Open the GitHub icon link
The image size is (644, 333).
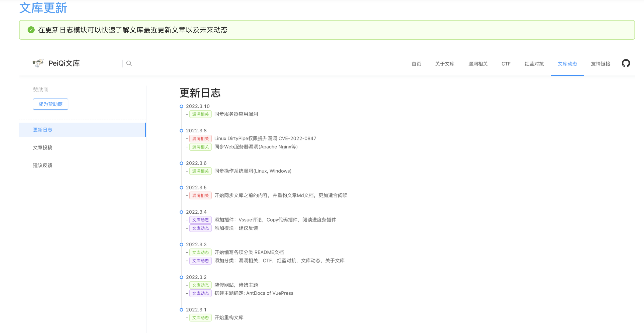click(626, 63)
